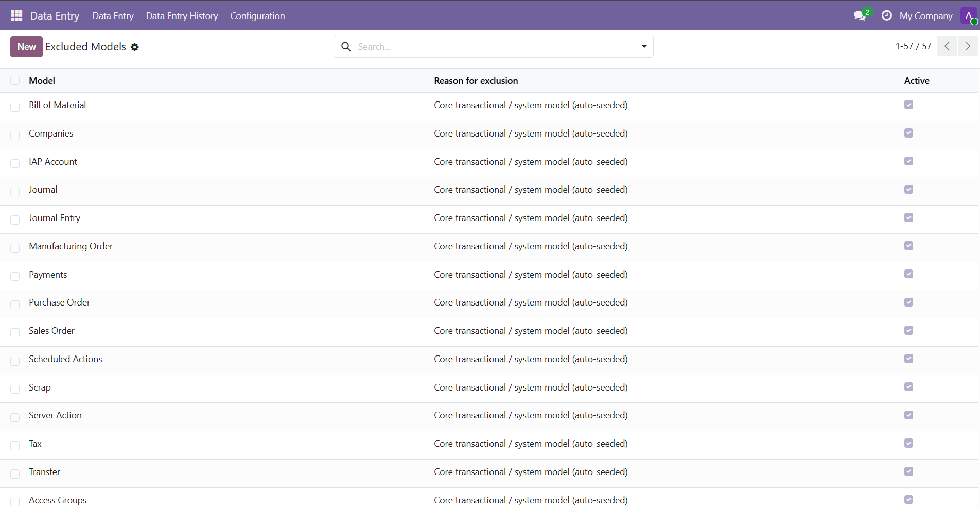Viewport: 980px width, 508px height.
Task: Expand the search filter options dropdown
Action: point(644,47)
